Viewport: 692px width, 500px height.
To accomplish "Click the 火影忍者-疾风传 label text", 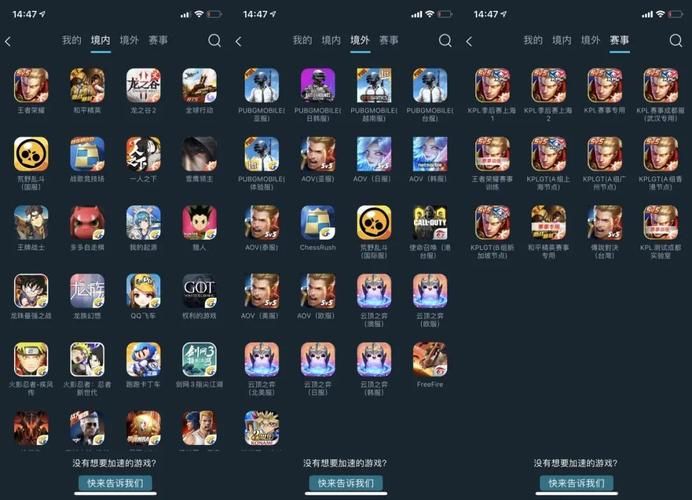I will pyautogui.click(x=31, y=388).
